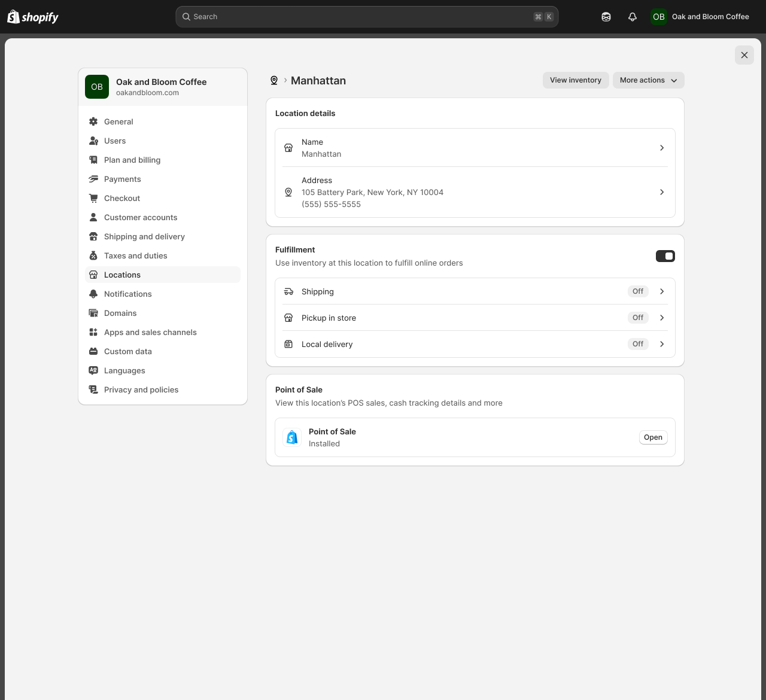Click oakandbloom.com domain text
The image size is (766, 700).
[x=147, y=93]
